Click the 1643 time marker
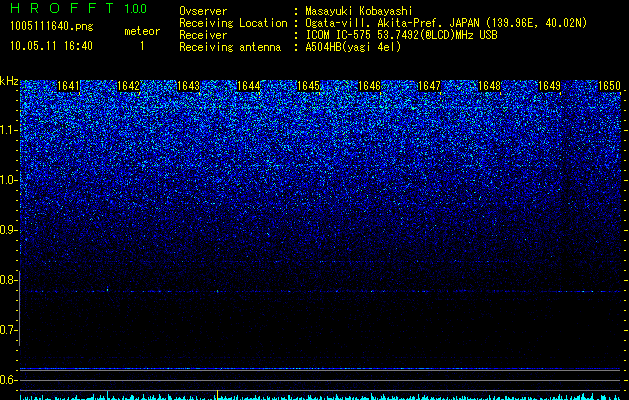 coord(189,86)
